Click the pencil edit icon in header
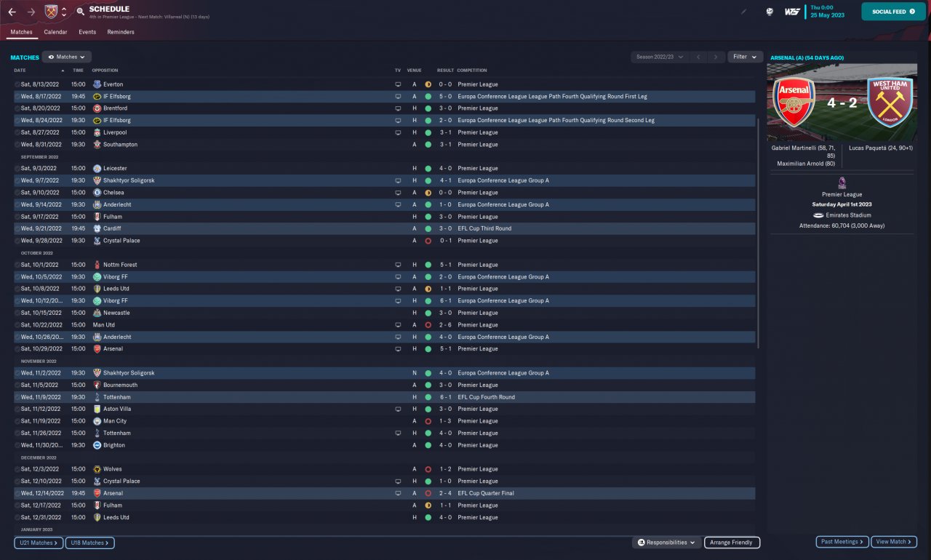931x560 pixels. [744, 12]
